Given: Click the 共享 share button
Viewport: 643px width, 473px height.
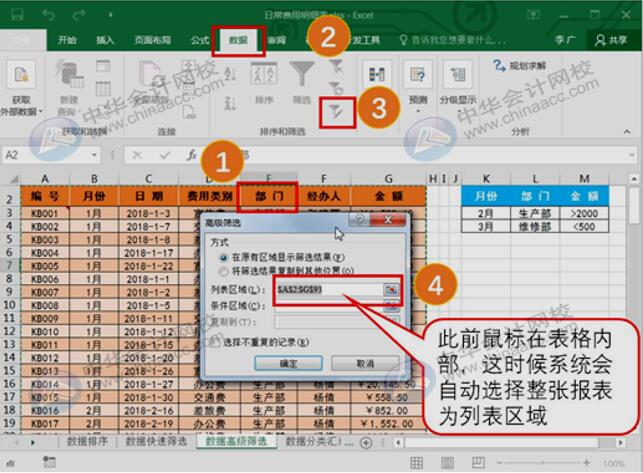Looking at the screenshot, I should tap(611, 40).
